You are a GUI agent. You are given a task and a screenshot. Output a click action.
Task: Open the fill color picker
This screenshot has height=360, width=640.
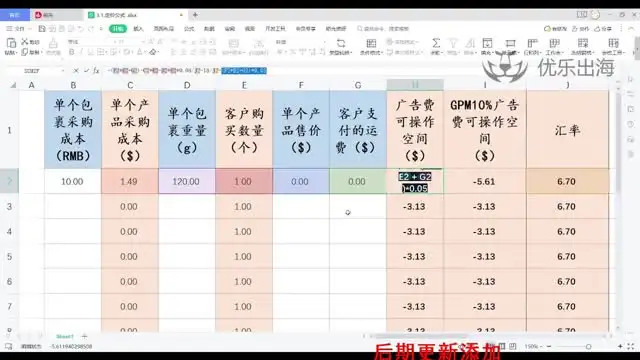point(128,52)
